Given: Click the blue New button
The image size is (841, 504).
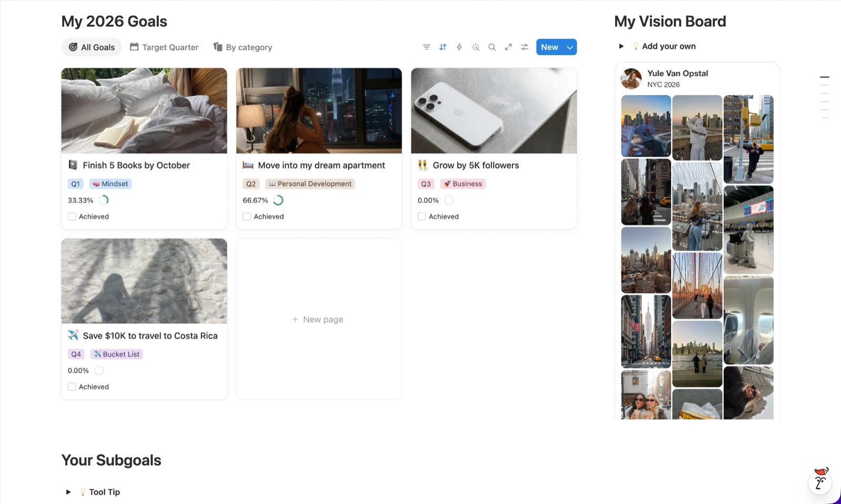Looking at the screenshot, I should point(549,47).
